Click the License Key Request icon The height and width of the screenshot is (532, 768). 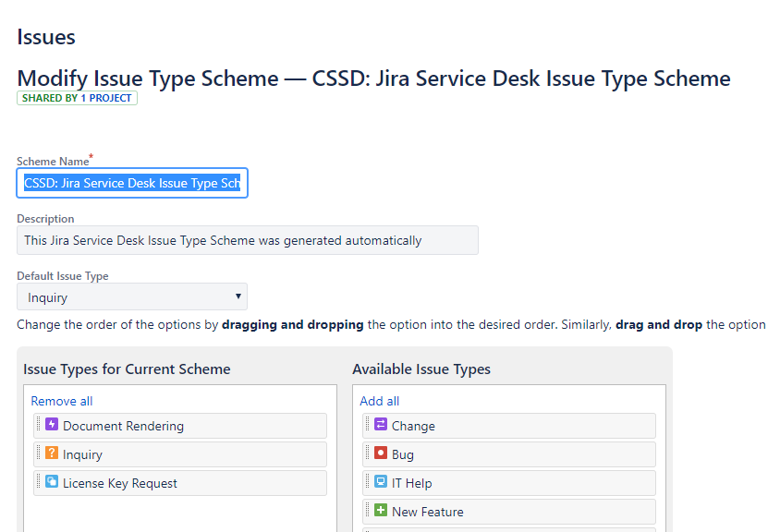[x=52, y=481]
